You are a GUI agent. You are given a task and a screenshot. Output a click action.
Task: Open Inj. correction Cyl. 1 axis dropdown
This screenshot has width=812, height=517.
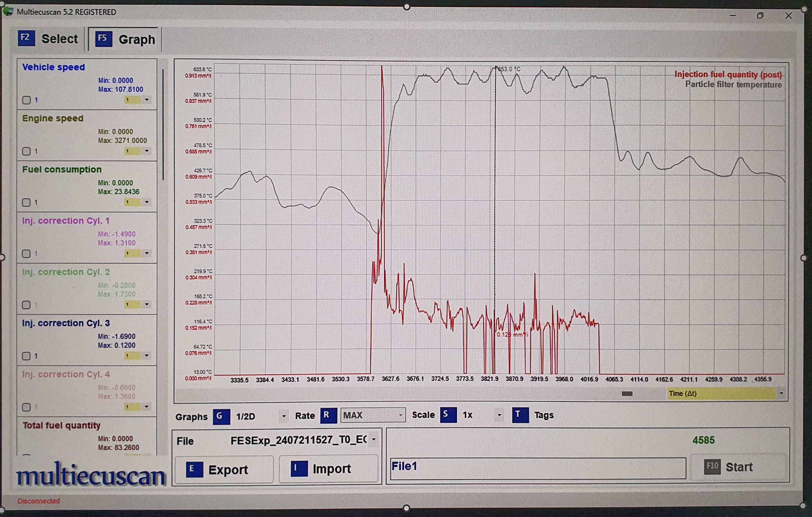[146, 253]
